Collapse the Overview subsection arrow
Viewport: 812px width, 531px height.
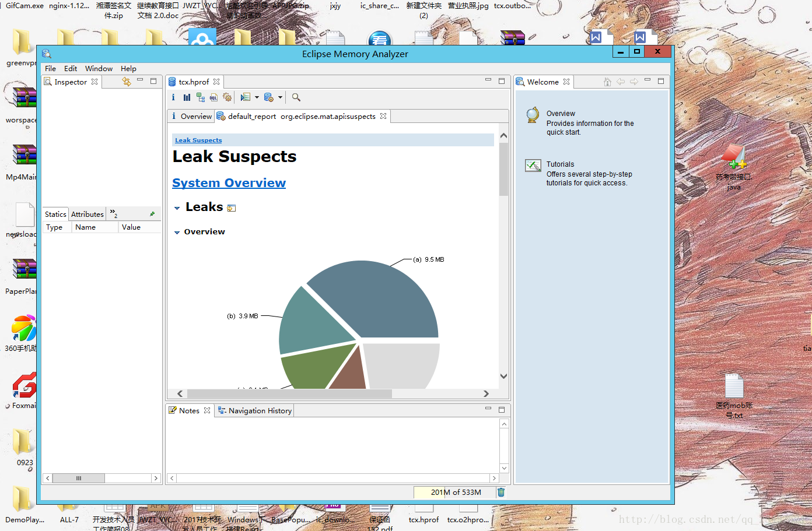pyautogui.click(x=177, y=232)
